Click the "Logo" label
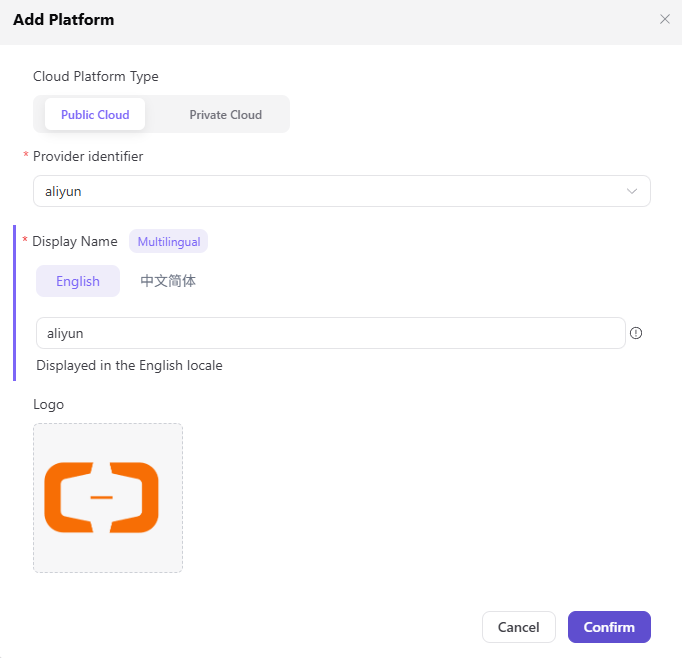682x658 pixels. point(48,404)
